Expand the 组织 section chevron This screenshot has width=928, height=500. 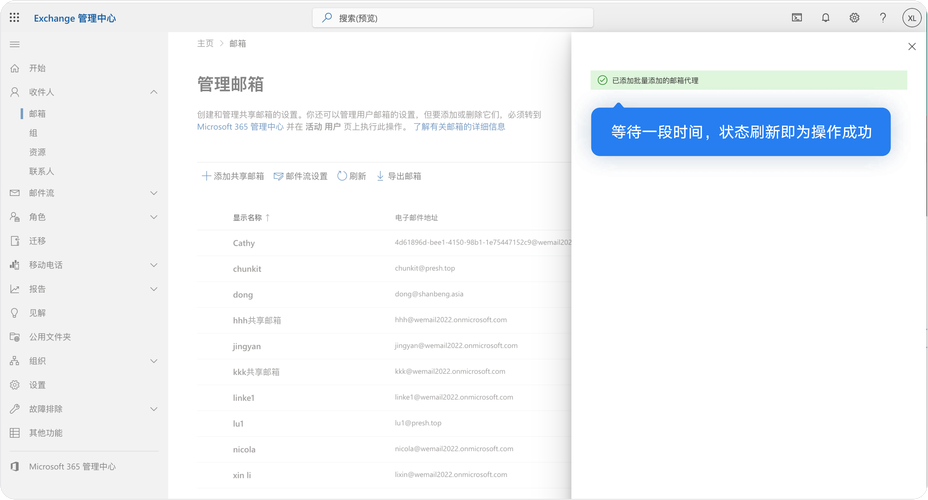pyautogui.click(x=154, y=361)
